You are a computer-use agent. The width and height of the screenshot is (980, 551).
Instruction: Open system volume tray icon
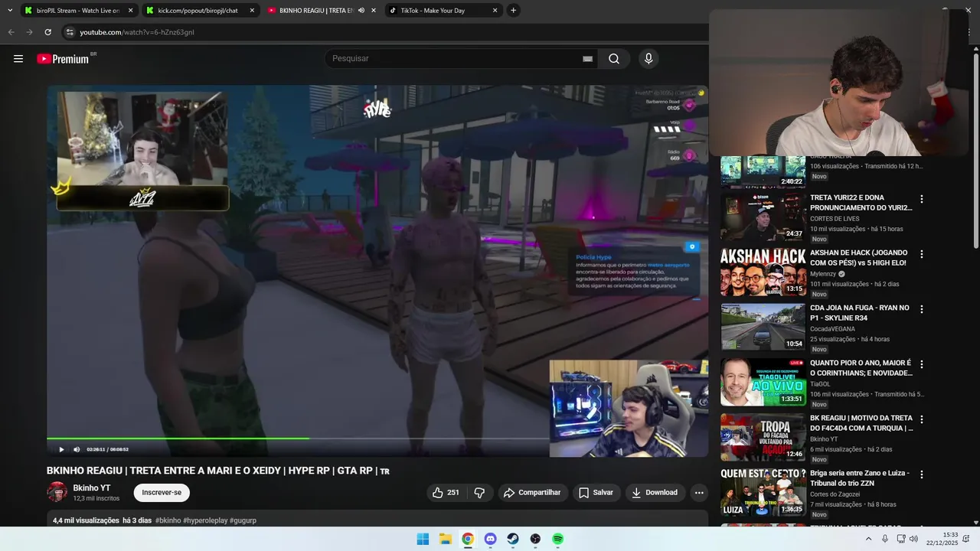pyautogui.click(x=913, y=539)
